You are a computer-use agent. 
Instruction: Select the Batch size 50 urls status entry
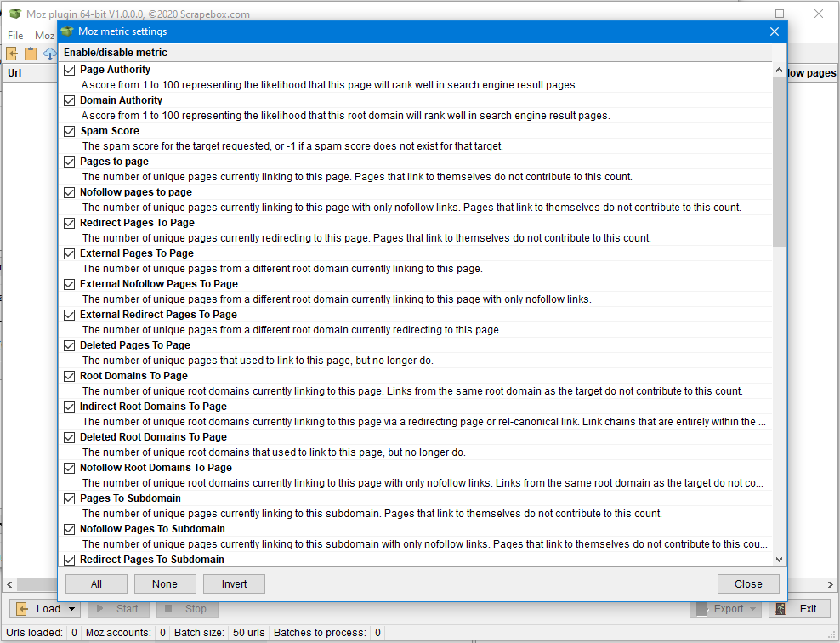pos(219,633)
